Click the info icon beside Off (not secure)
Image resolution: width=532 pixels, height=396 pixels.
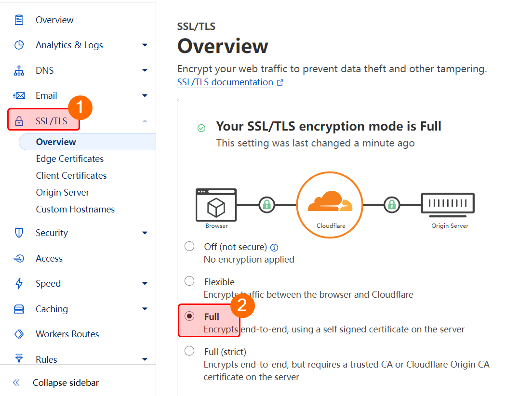274,248
